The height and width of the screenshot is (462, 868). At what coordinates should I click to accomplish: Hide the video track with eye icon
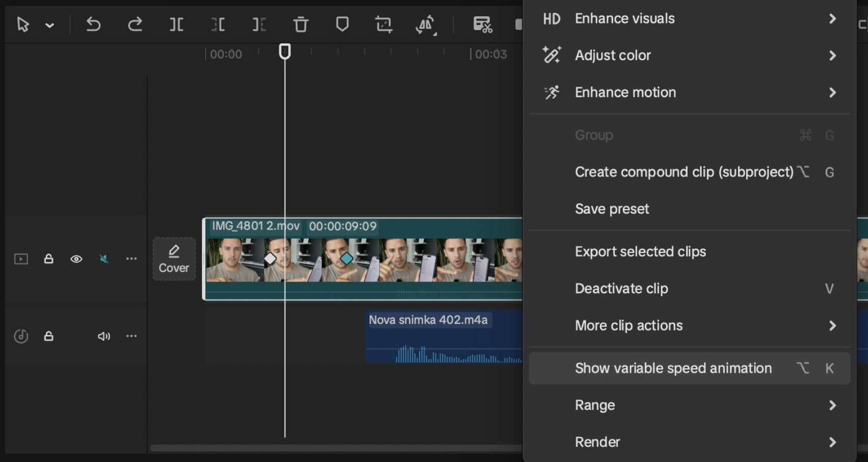(x=76, y=259)
